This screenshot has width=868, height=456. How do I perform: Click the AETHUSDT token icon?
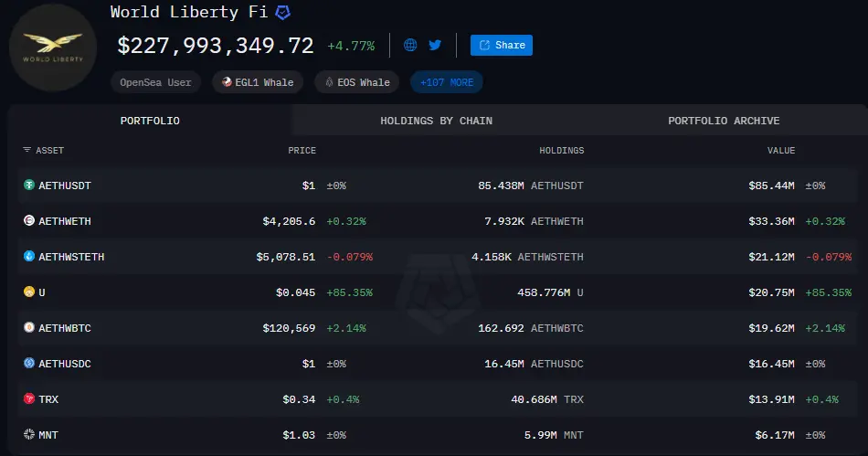29,186
